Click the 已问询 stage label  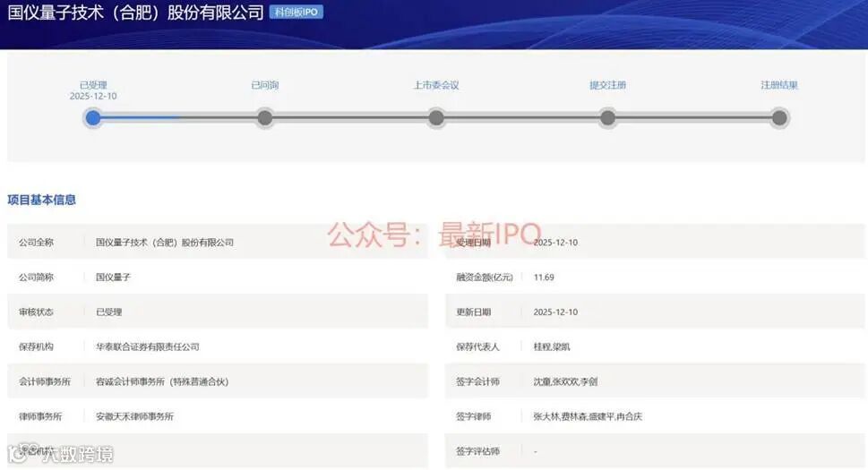pyautogui.click(x=265, y=85)
